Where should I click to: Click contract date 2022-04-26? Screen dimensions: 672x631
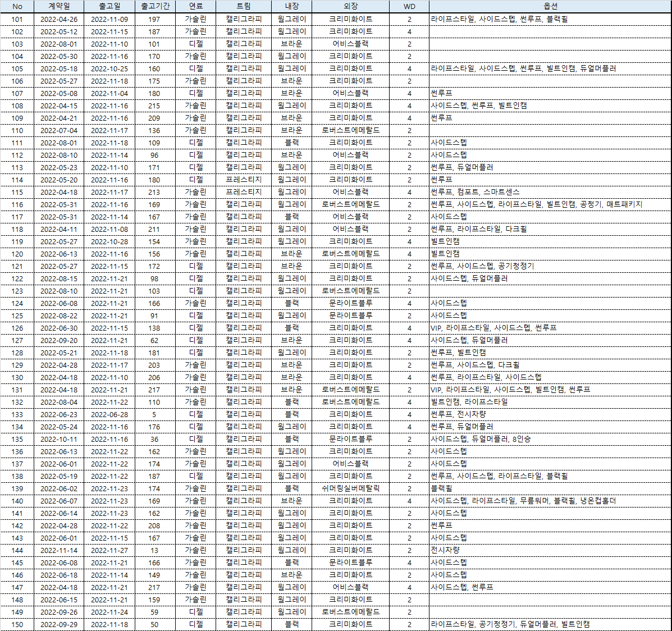pyautogui.click(x=59, y=19)
